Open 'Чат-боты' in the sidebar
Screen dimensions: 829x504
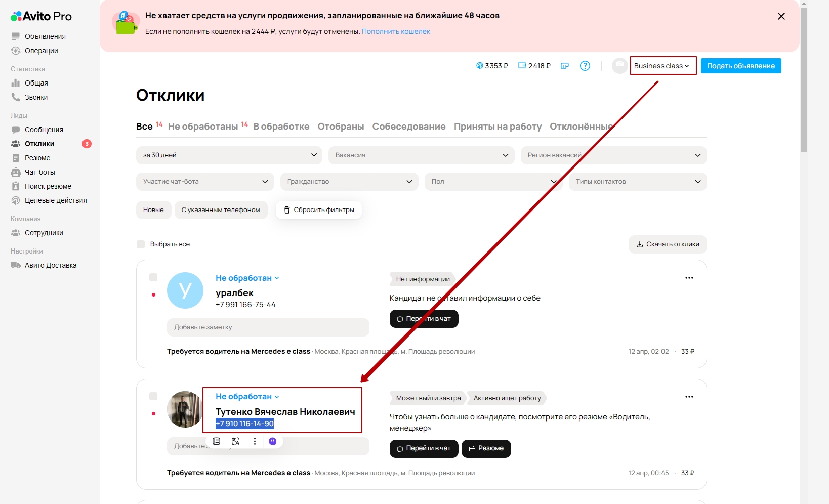[x=39, y=172]
